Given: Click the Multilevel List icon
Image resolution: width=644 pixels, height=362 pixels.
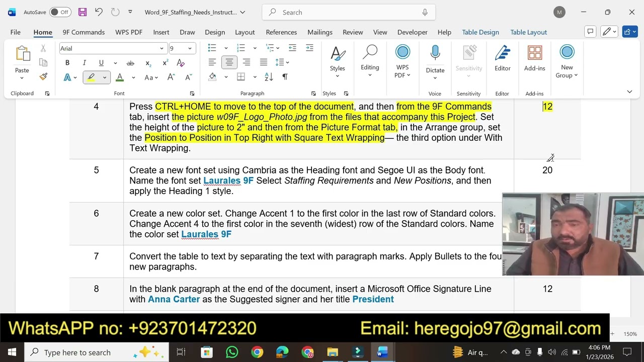Looking at the screenshot, I should (x=270, y=48).
